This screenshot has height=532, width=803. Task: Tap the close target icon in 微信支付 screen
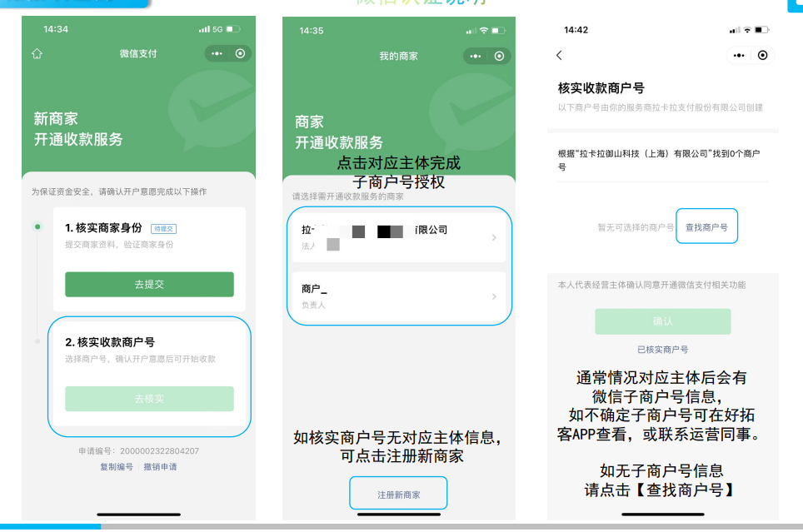pyautogui.click(x=240, y=54)
